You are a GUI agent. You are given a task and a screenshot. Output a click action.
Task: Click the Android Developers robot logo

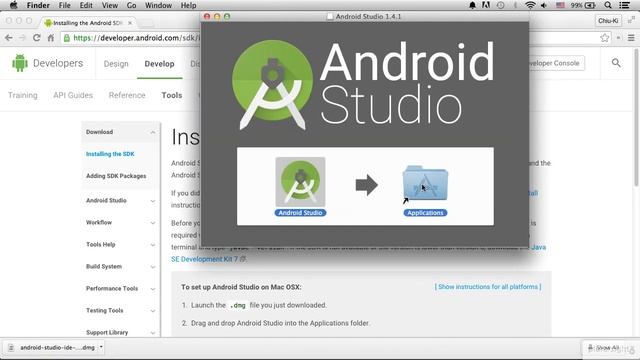(20, 63)
